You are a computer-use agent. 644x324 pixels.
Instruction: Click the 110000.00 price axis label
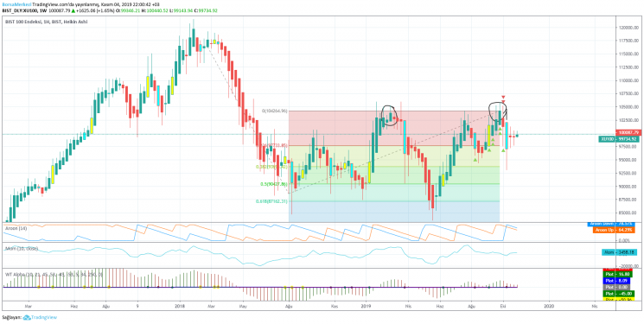tap(628, 81)
